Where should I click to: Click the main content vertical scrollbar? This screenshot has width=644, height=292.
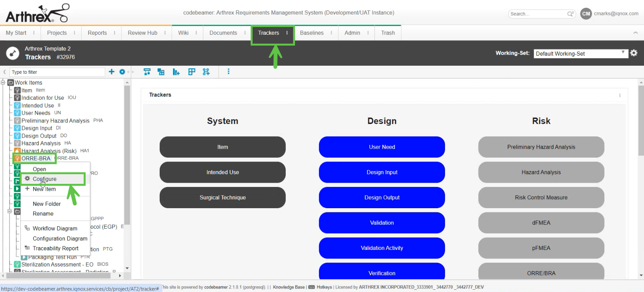click(641, 121)
